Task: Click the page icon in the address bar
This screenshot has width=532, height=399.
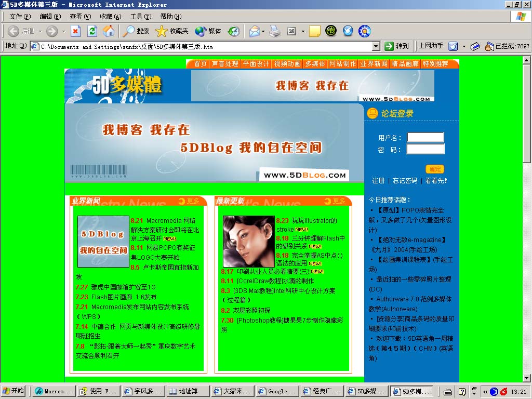Action: coord(35,46)
